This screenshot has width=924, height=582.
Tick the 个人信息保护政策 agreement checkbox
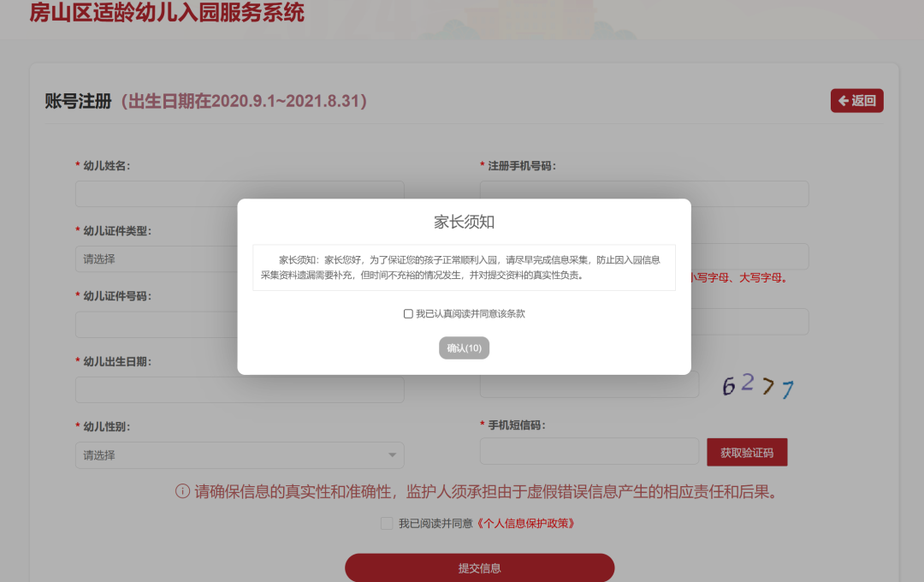click(x=387, y=524)
